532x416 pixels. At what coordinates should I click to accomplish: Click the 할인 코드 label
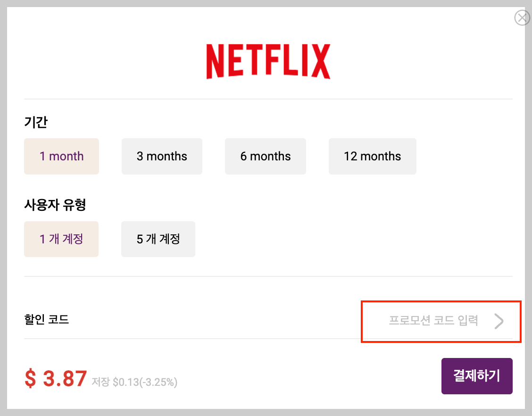pos(47,319)
